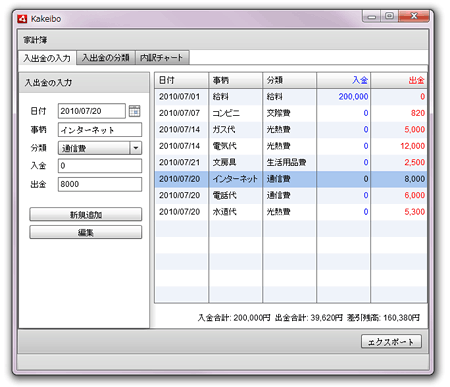Screen dimensions: 450x387
Task: Focus the 日付 input field
Action: pyautogui.click(x=92, y=111)
